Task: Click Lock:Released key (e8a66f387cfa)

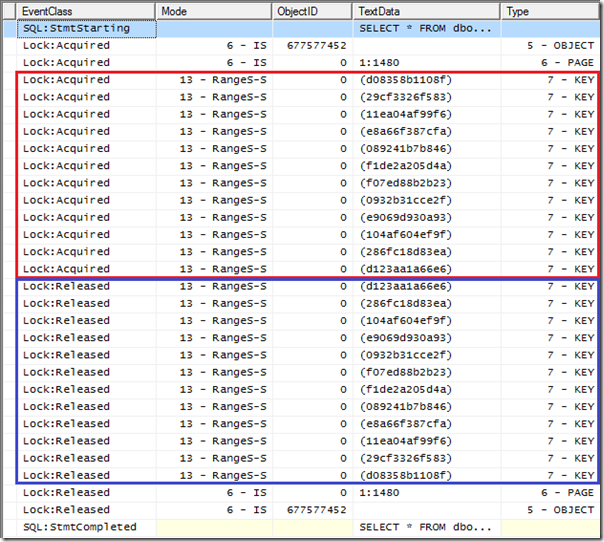Action: (406, 424)
